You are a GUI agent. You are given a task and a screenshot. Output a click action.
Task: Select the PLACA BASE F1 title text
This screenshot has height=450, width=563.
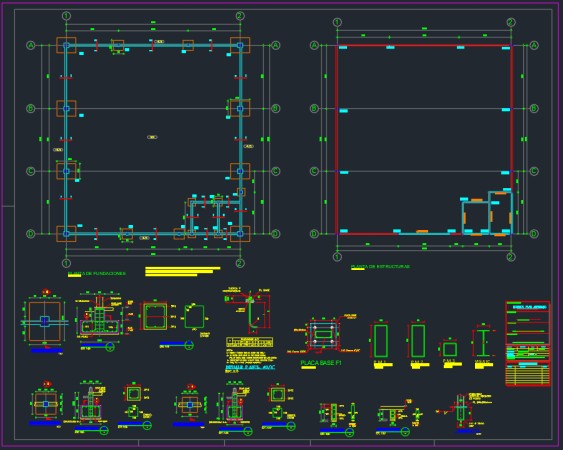click(x=321, y=363)
